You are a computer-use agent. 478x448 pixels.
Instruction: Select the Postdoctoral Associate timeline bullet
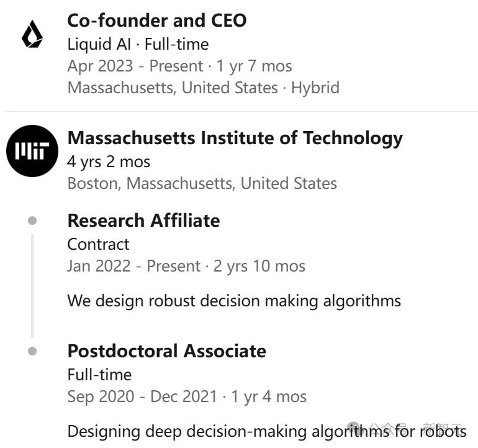[x=32, y=351]
